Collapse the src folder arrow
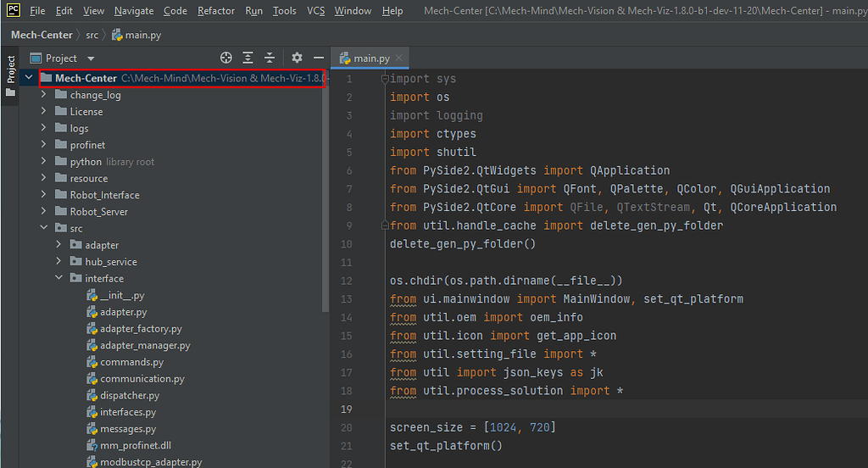Image resolution: width=868 pixels, height=468 pixels. click(44, 227)
